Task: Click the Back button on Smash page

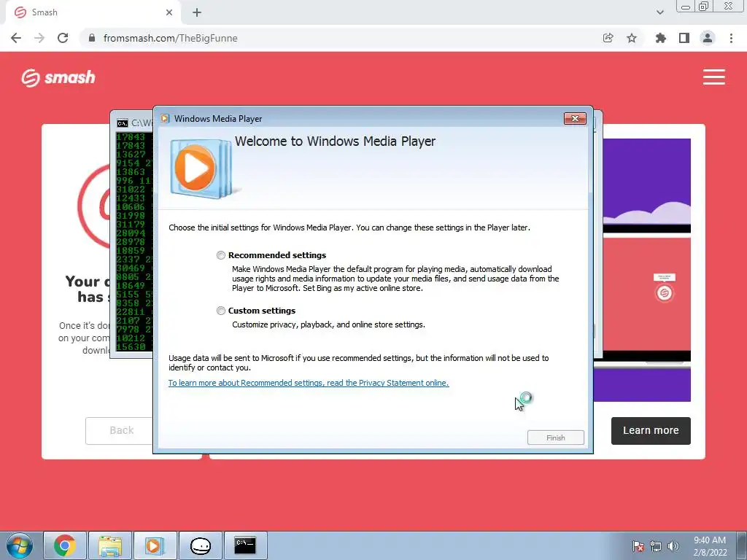Action: tap(119, 430)
